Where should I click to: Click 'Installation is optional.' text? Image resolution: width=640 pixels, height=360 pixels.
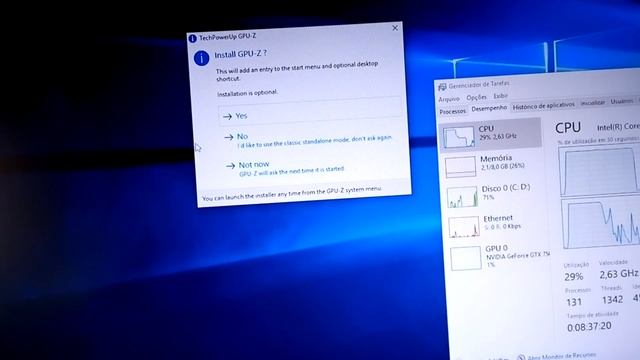coord(247,93)
